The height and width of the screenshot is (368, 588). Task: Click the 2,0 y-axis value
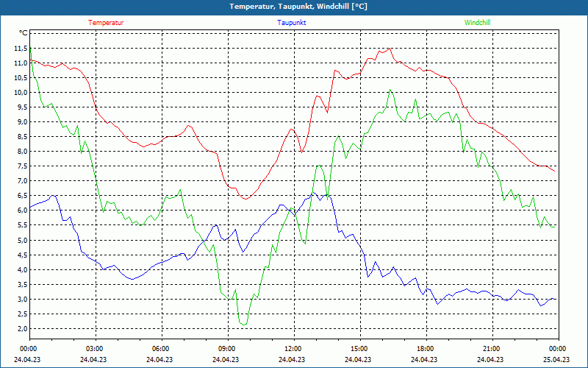tap(23, 328)
